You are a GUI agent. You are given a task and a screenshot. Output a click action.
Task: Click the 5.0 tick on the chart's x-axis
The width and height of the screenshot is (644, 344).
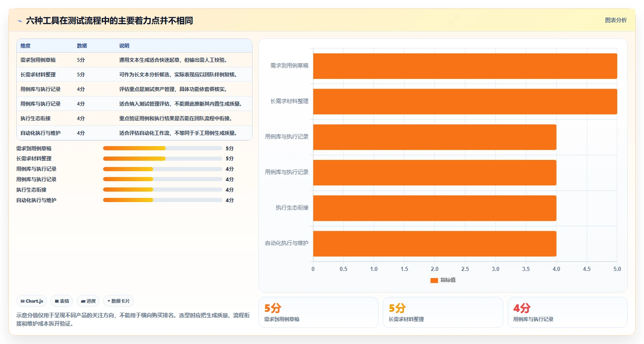click(617, 269)
